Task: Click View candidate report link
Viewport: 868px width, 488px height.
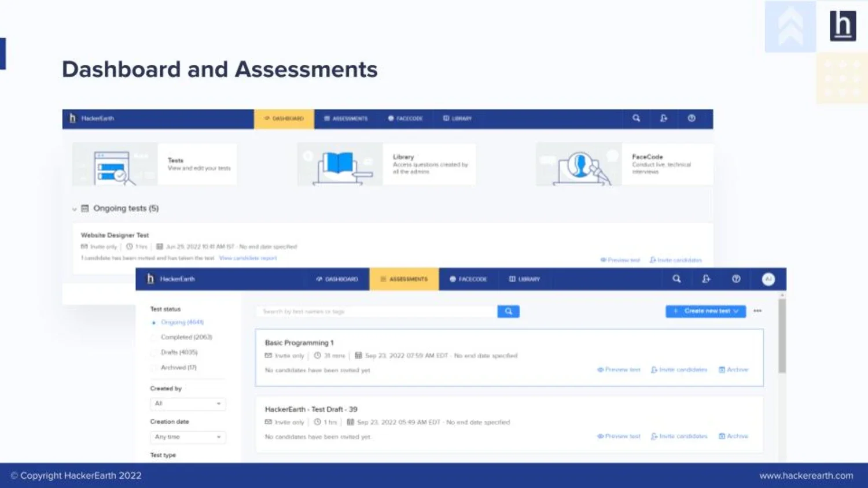Action: [x=248, y=258]
